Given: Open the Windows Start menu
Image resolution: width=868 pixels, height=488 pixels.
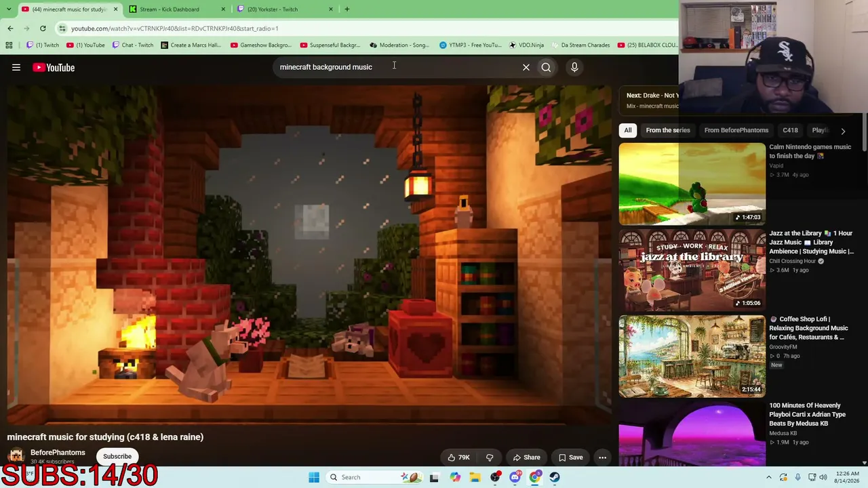Looking at the screenshot, I should point(314,477).
